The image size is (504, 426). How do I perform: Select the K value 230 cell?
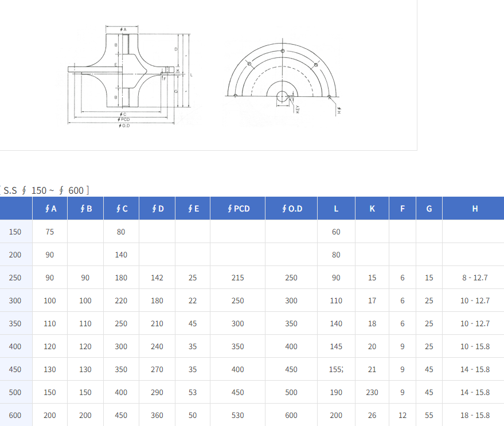tap(372, 392)
